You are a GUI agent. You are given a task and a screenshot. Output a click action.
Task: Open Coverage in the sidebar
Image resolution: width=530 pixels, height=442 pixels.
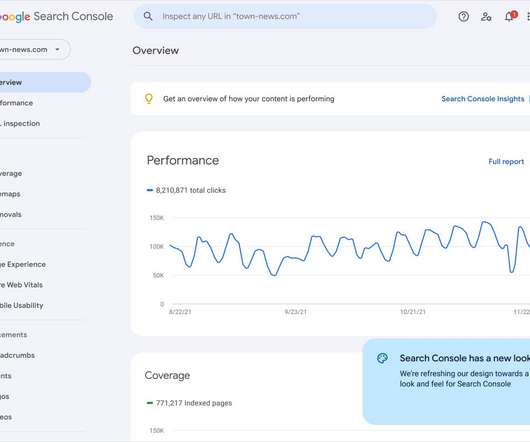11,173
